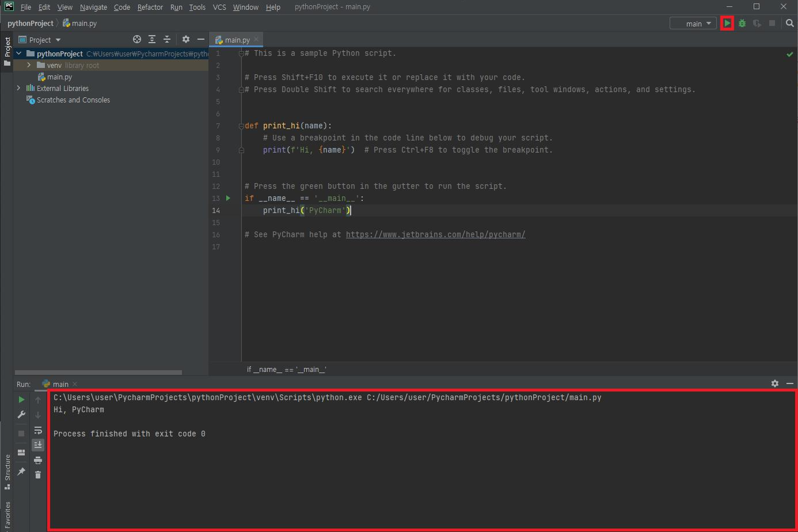Open the Structure side tool tab

[x=7, y=472]
